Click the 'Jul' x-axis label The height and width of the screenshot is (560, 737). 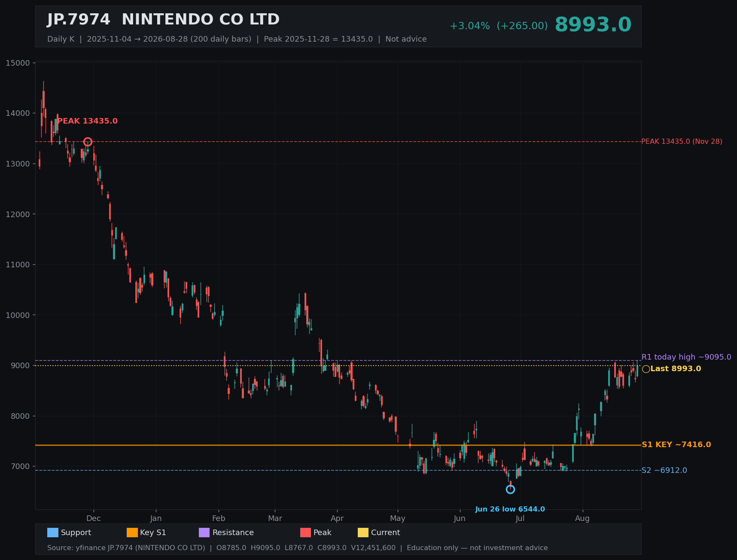(x=520, y=518)
